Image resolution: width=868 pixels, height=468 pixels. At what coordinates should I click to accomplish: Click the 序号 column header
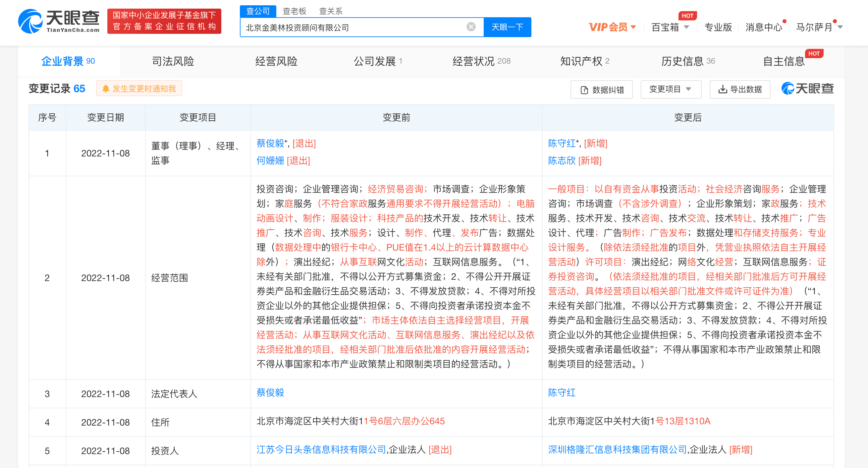pyautogui.click(x=47, y=117)
